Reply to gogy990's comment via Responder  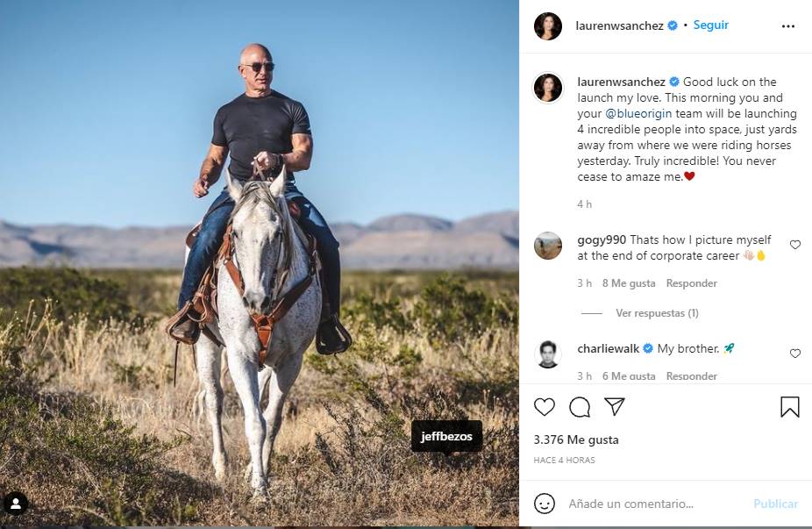coord(691,283)
